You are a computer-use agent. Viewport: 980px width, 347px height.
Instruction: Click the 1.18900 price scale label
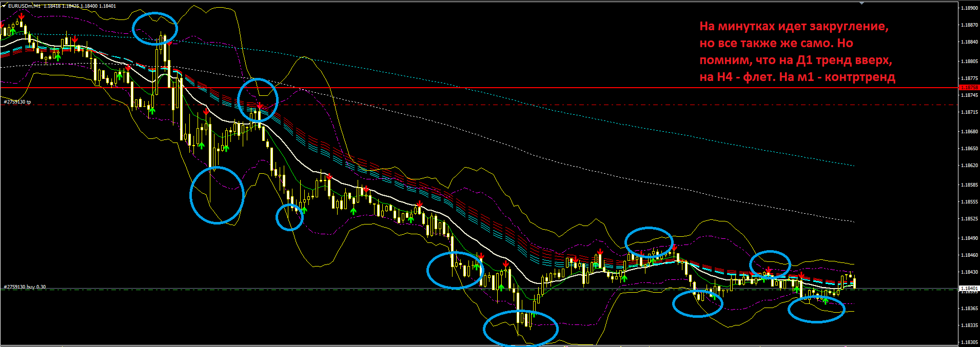(969, 8)
